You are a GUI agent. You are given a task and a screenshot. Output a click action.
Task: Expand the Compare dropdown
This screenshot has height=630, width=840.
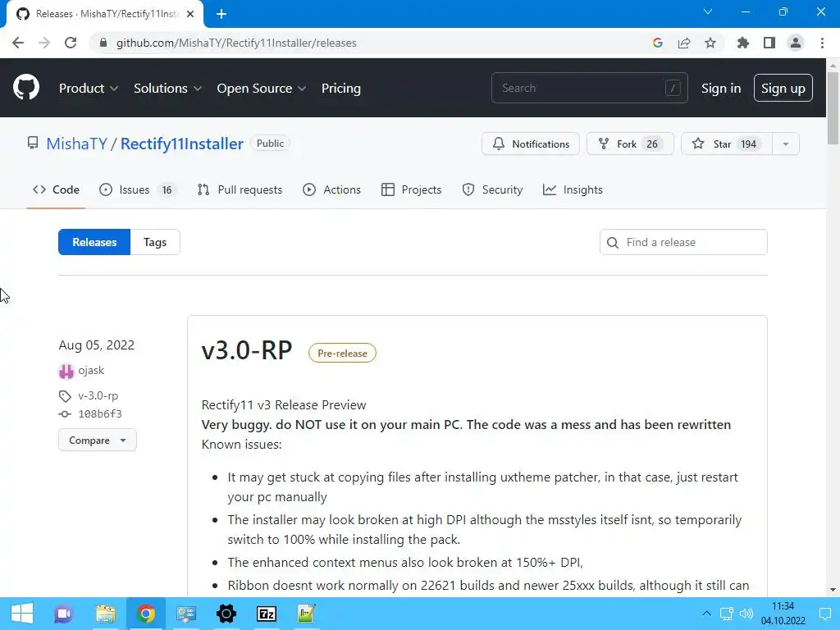(98, 440)
